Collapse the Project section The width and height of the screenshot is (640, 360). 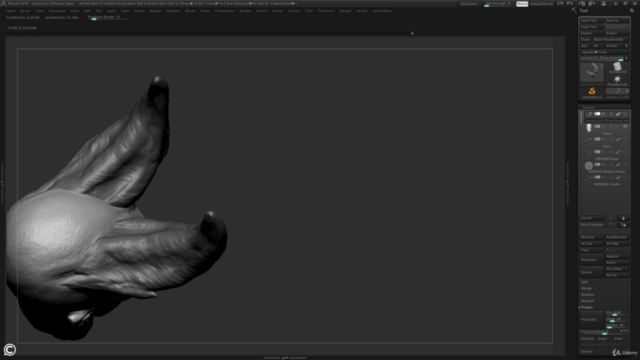586,307
